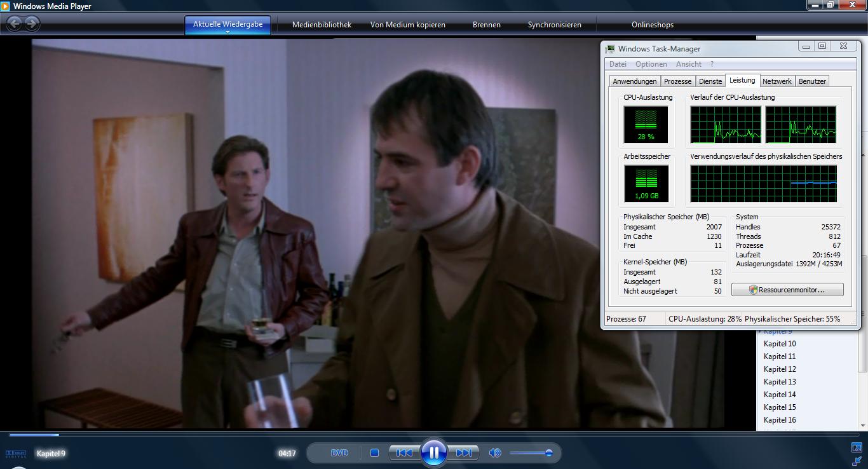Select Kapitel 12 in the playlist

click(x=780, y=369)
